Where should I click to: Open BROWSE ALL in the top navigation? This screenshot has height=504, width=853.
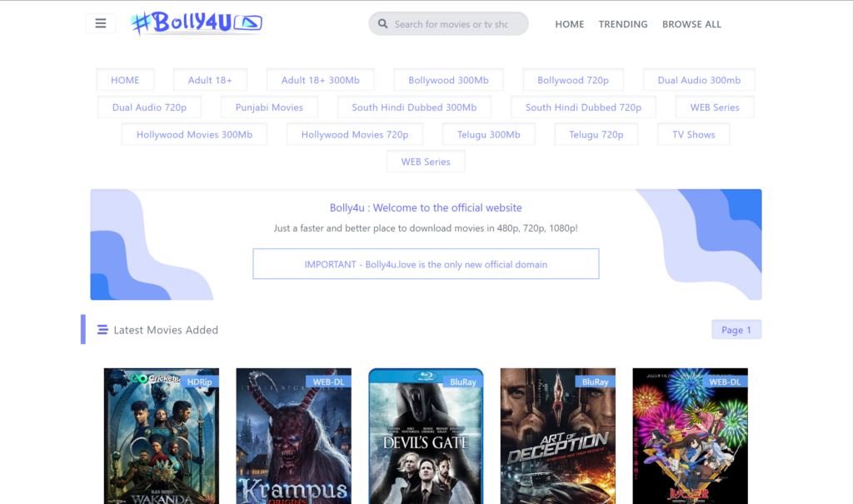point(691,24)
